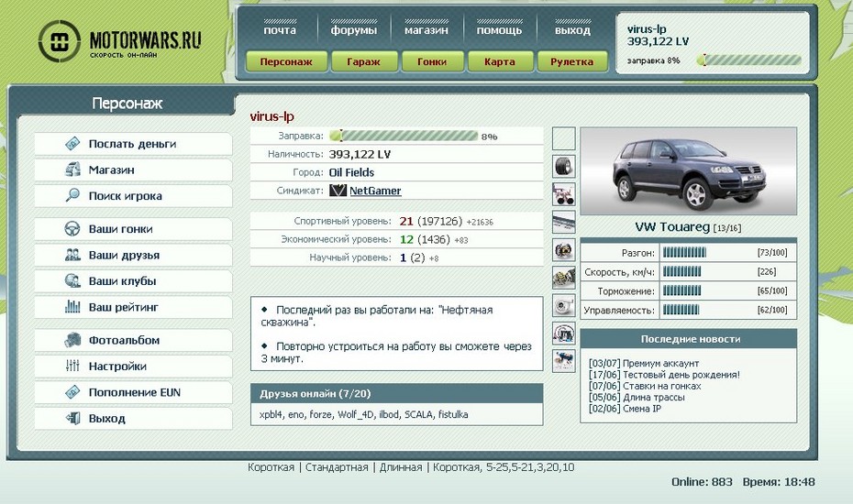Open the помощь top menu item
853x504 pixels.
[x=499, y=30]
